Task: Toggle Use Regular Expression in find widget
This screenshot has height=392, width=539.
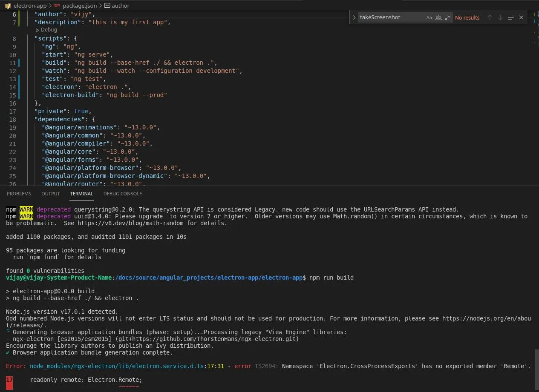Action: tap(447, 17)
